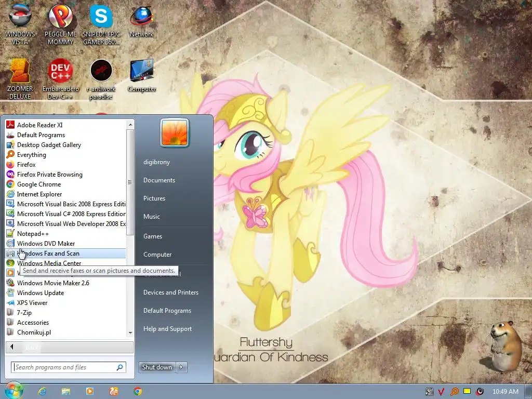Expand the Chomikuj.pl folder
532x399 pixels.
pyautogui.click(x=65, y=332)
